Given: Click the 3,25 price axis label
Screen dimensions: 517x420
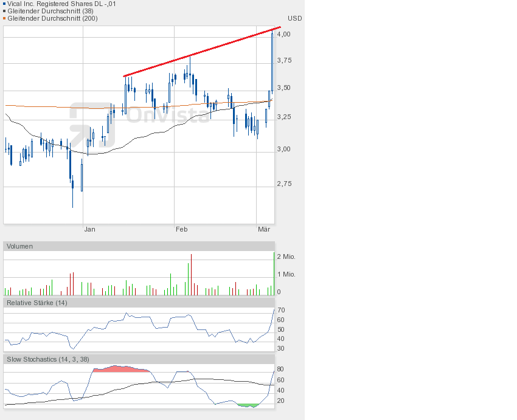Looking at the screenshot, I should pos(284,117).
